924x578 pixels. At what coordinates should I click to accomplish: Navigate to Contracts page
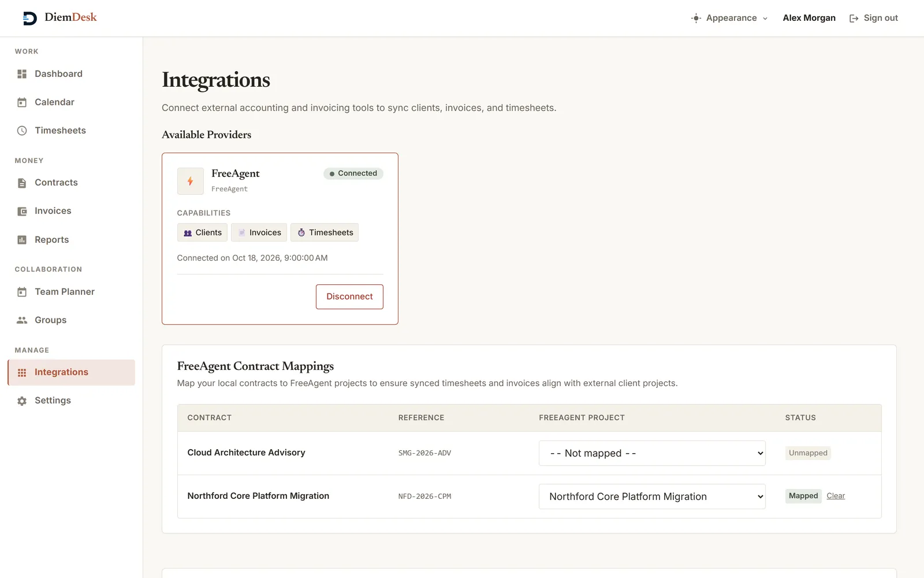click(x=72, y=183)
